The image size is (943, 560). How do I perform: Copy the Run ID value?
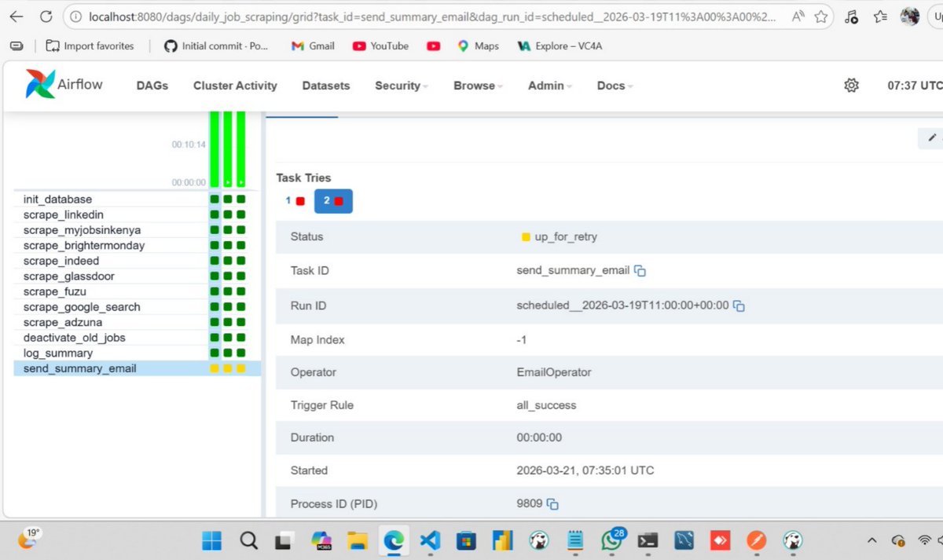(x=739, y=306)
